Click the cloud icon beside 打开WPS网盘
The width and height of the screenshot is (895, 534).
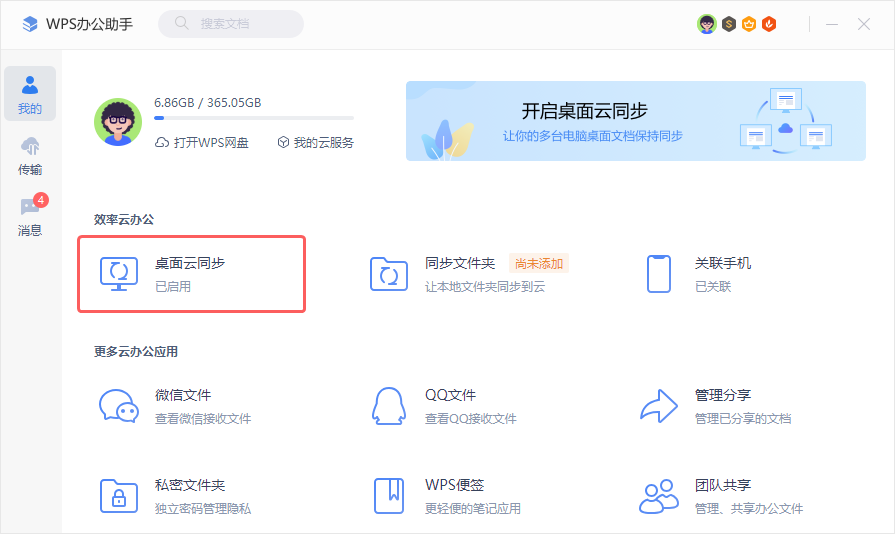pyautogui.click(x=162, y=143)
